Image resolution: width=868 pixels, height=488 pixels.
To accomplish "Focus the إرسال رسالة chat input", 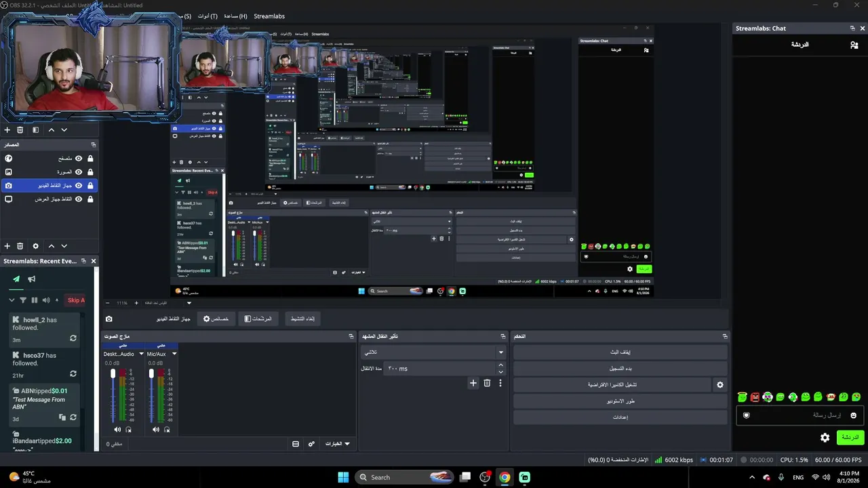I will tap(800, 415).
